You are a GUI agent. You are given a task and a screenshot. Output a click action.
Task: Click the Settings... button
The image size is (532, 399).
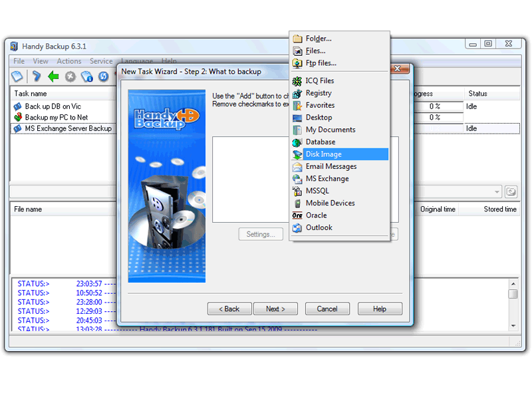click(261, 234)
